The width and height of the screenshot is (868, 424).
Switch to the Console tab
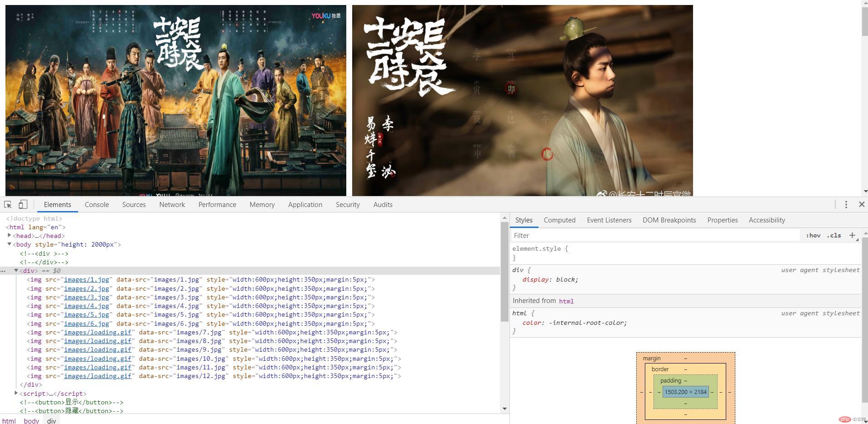(97, 205)
